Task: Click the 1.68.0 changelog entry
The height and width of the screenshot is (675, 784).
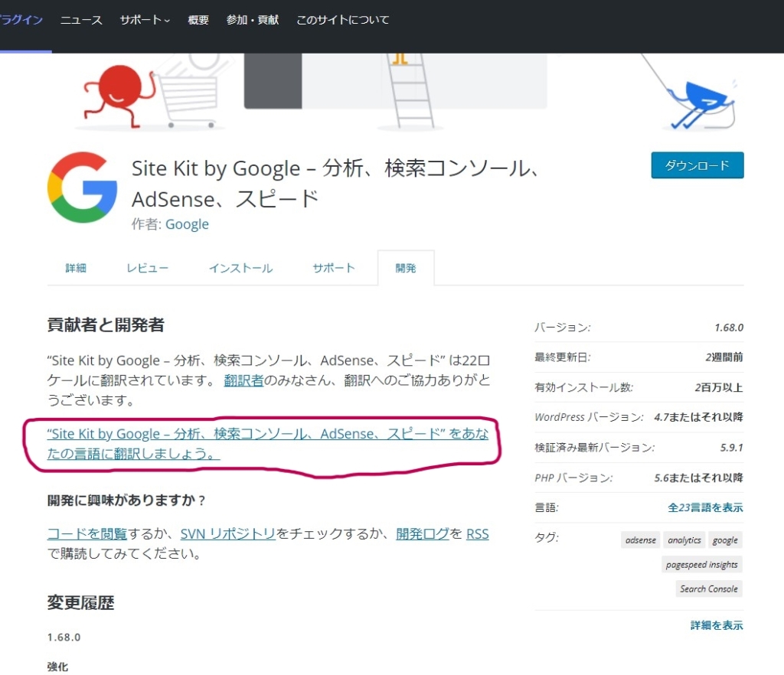Action: (64, 637)
